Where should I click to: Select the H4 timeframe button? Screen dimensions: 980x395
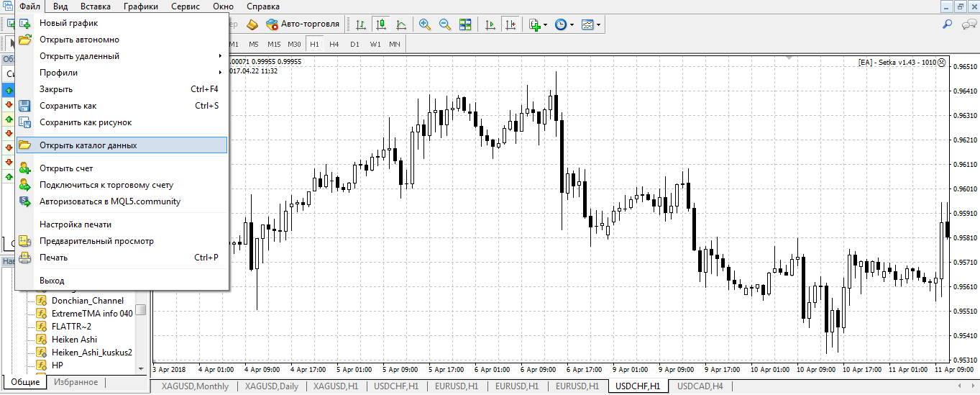click(x=334, y=44)
